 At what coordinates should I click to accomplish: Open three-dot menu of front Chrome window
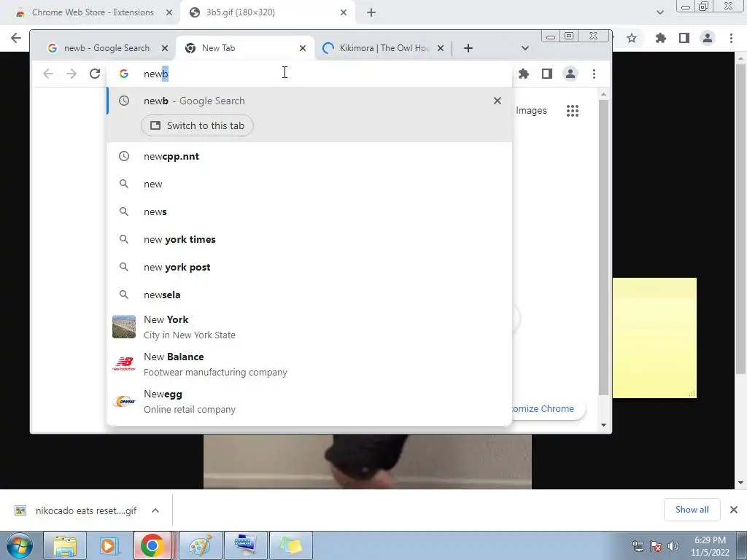coord(594,74)
